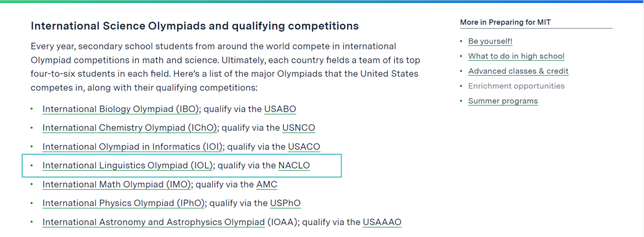Open International Olympiad in Informatics (IOI) link

pos(132,146)
